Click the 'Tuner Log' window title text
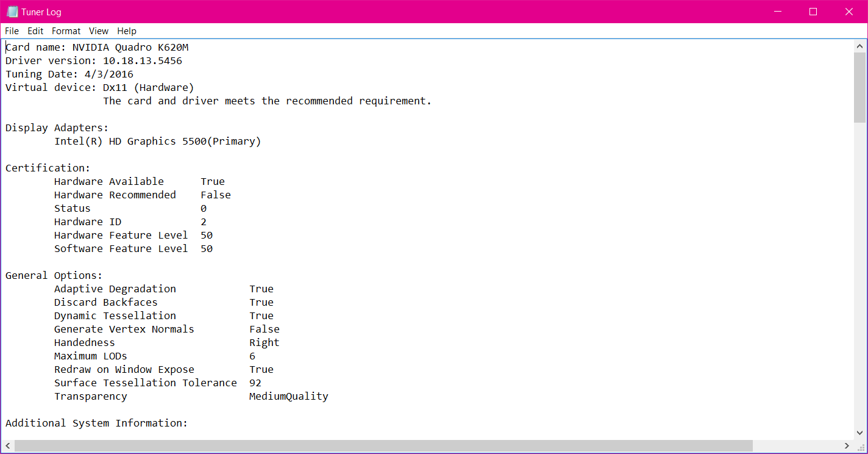 click(42, 12)
